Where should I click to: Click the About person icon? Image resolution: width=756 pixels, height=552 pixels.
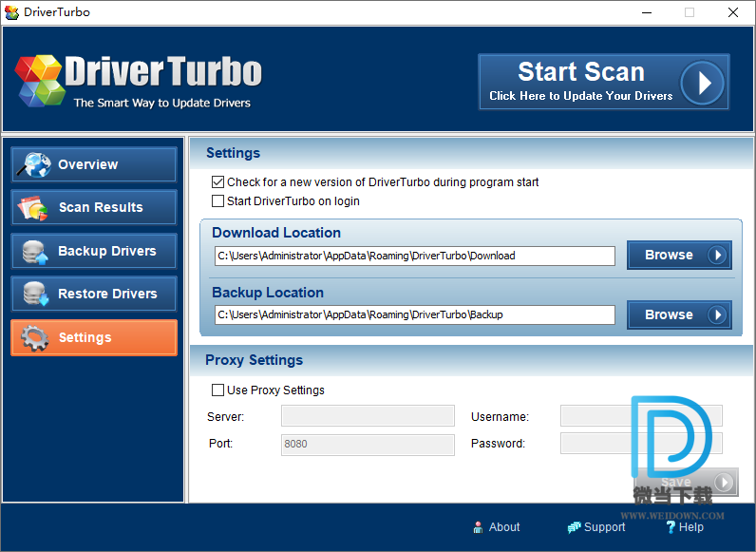pyautogui.click(x=478, y=527)
